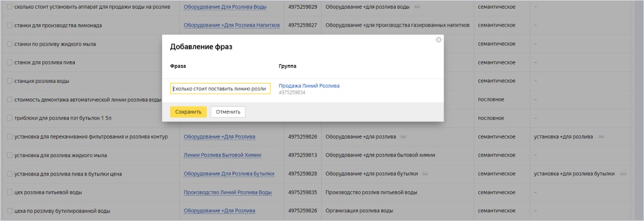
Task: Open "Оборудование +Для Розлива" link in установка для перекачивания row
Action: (x=219, y=137)
